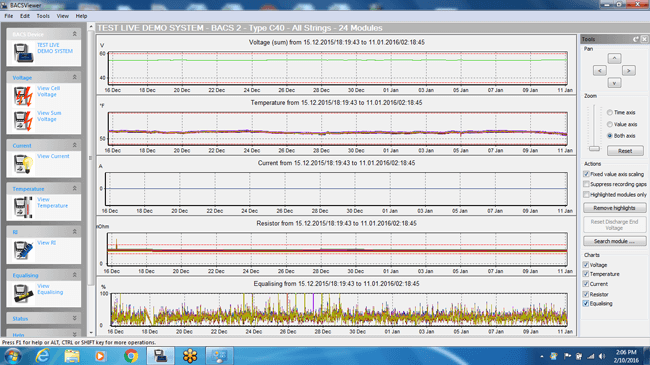Click the Search module button
This screenshot has height=365, width=650.
tap(614, 241)
